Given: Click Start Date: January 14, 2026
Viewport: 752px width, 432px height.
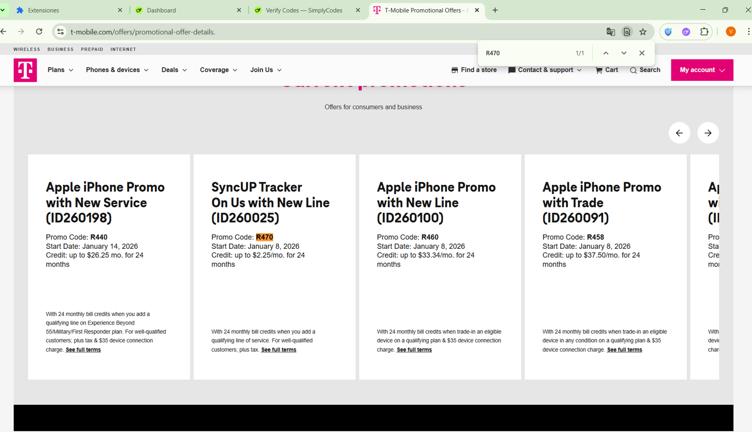Looking at the screenshot, I should coord(92,246).
